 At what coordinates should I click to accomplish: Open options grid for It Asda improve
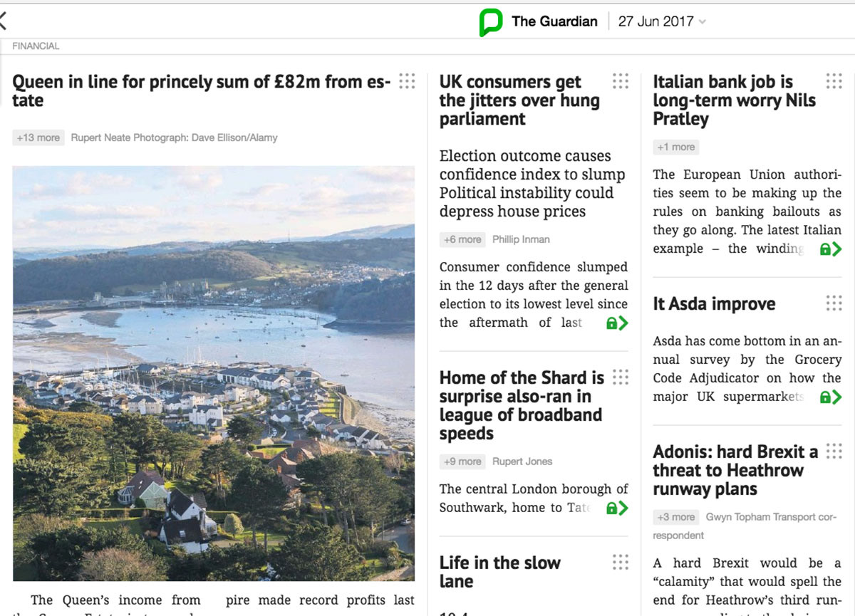pos(834,303)
